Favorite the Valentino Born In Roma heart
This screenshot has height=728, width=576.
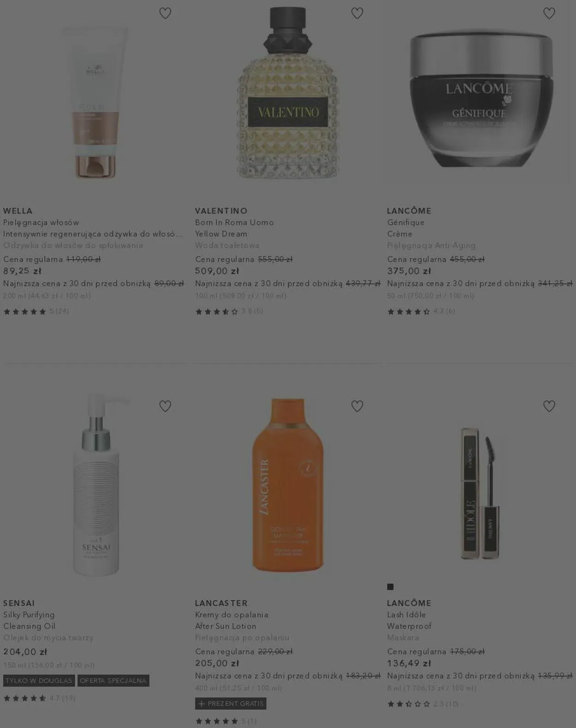(x=357, y=13)
